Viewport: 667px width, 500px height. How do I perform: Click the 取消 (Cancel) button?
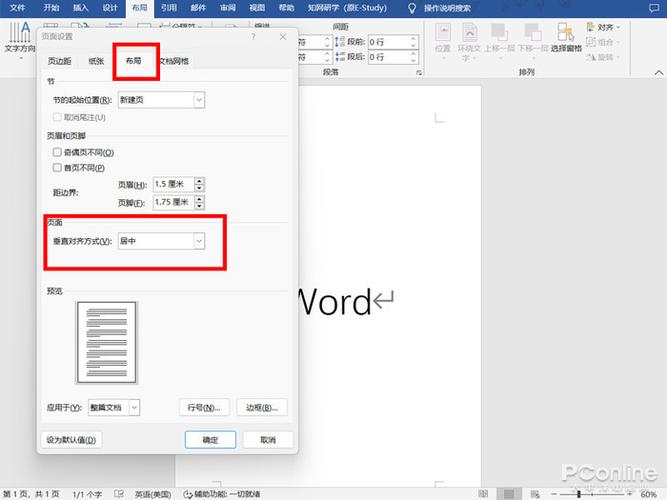(x=268, y=440)
